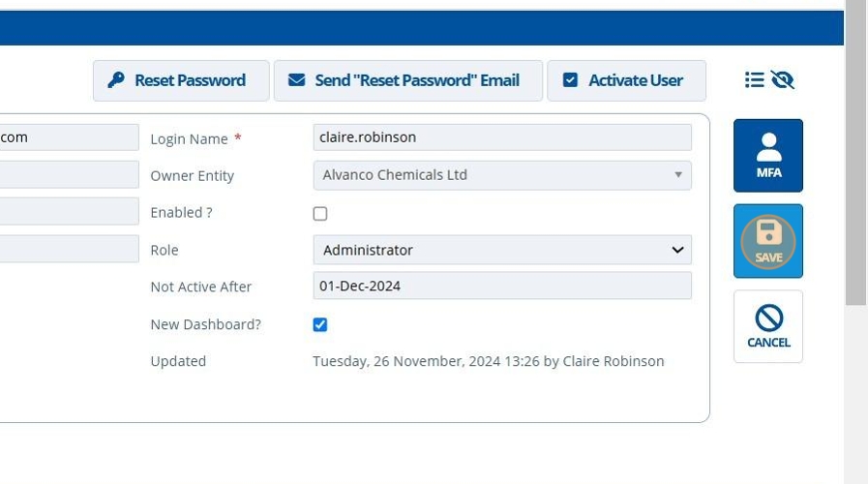Click the envelope icon on Send Email
Screen dimensions: 868x484
tap(296, 80)
